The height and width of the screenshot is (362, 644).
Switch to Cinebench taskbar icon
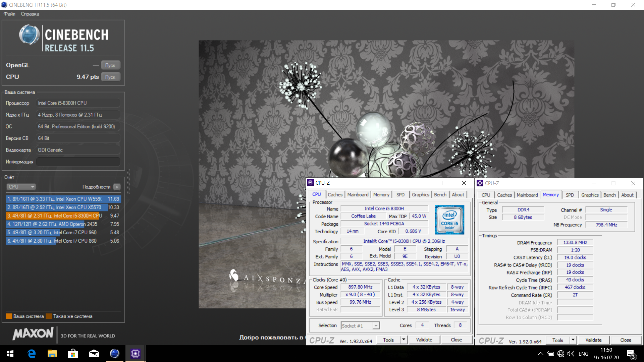[115, 354]
